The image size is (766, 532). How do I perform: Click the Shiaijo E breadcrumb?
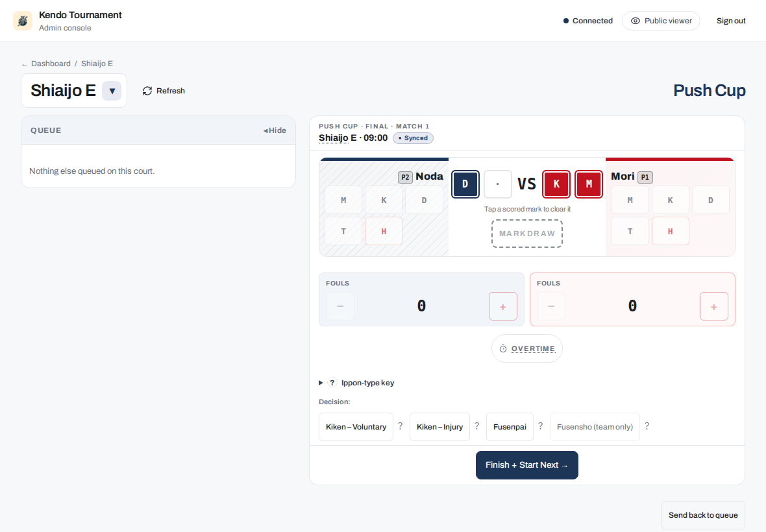97,64
